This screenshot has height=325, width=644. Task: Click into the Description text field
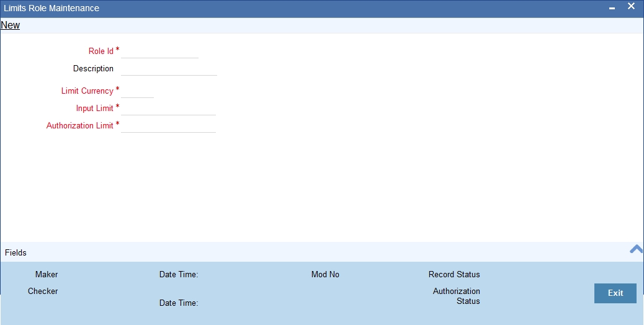tap(169, 69)
